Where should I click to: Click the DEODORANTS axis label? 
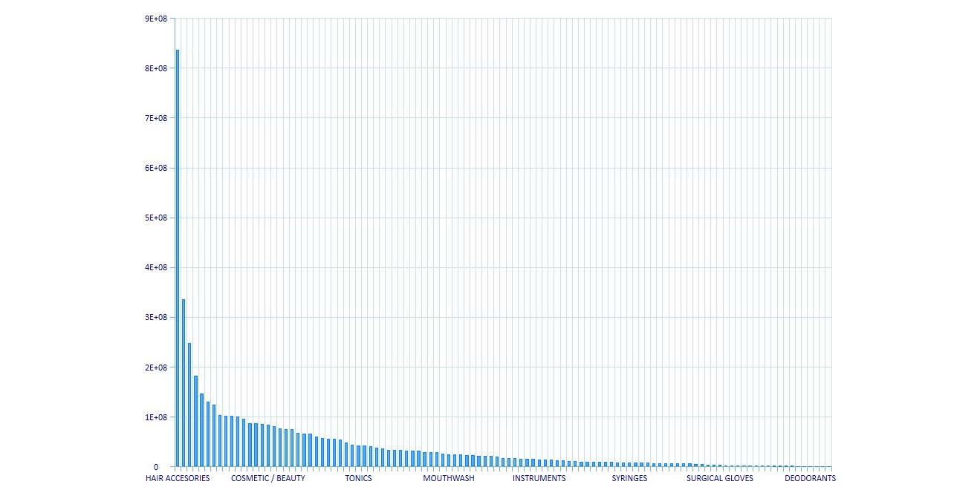point(811,478)
